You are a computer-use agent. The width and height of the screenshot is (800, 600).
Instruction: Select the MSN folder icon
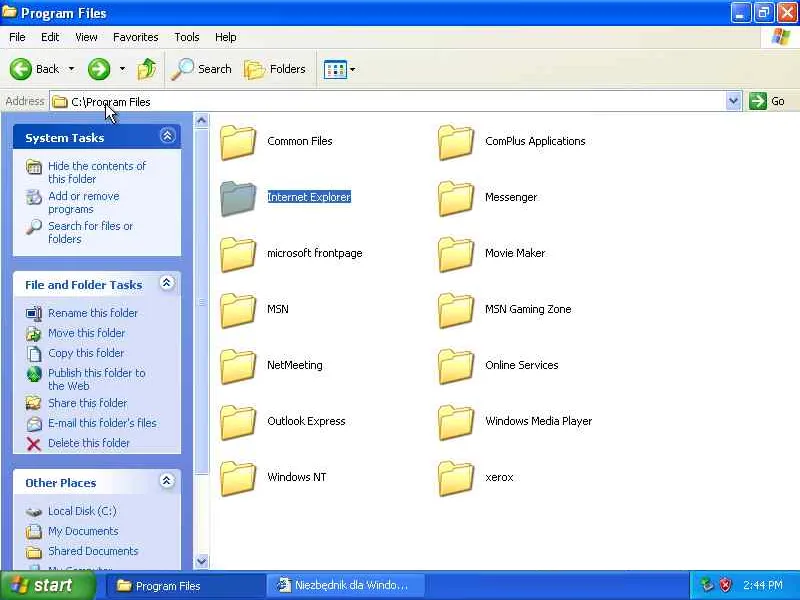238,311
